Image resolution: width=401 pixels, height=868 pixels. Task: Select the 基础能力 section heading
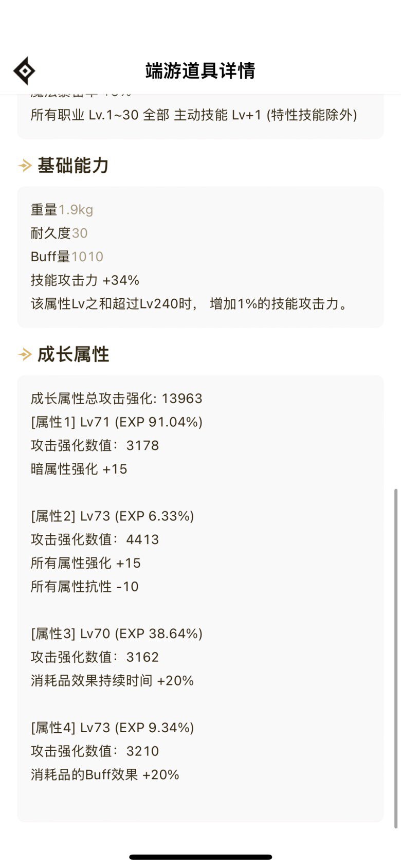click(x=73, y=166)
